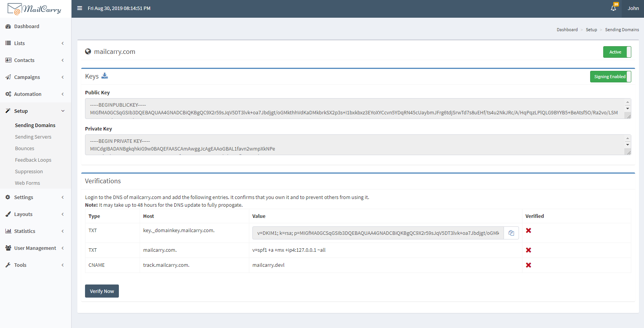This screenshot has width=644, height=328.
Task: Click the red X for SPF record
Action: tap(529, 250)
